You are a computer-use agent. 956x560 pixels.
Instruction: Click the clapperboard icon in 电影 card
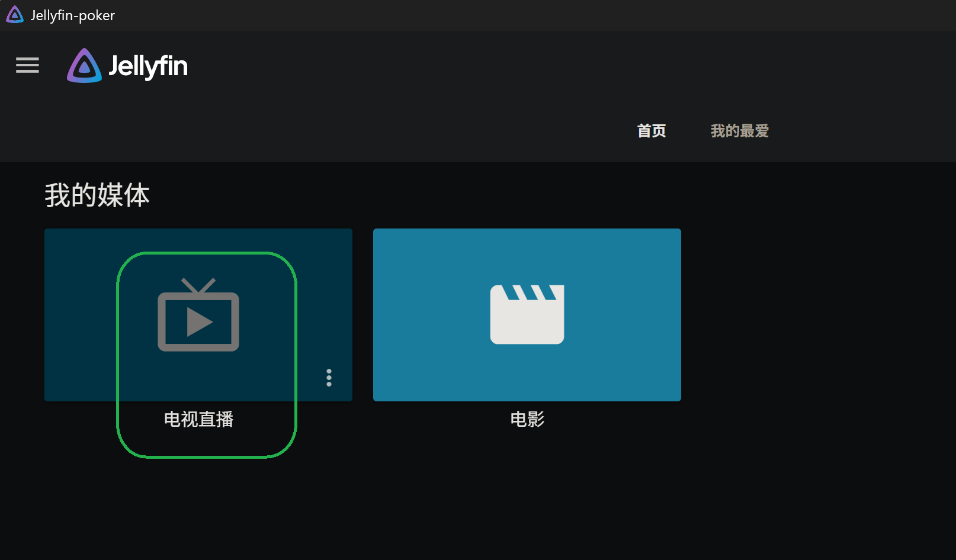coord(527,314)
